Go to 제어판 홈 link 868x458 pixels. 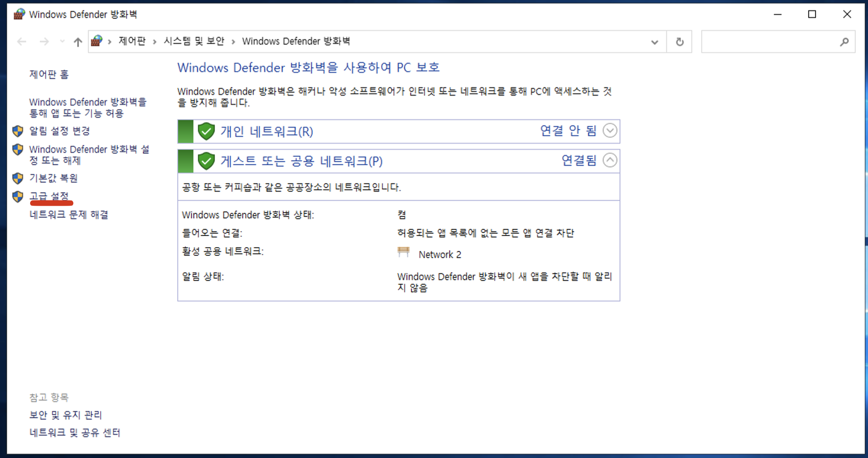click(x=49, y=74)
